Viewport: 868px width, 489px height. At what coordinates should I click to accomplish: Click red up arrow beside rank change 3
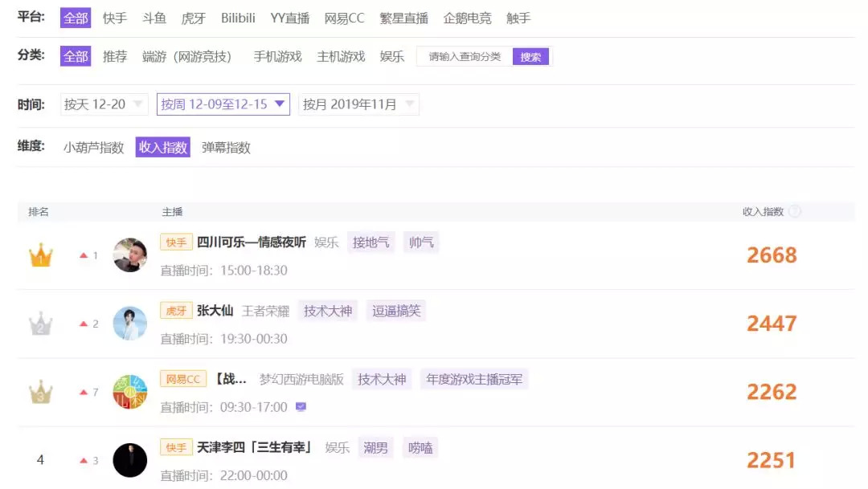pyautogui.click(x=84, y=460)
